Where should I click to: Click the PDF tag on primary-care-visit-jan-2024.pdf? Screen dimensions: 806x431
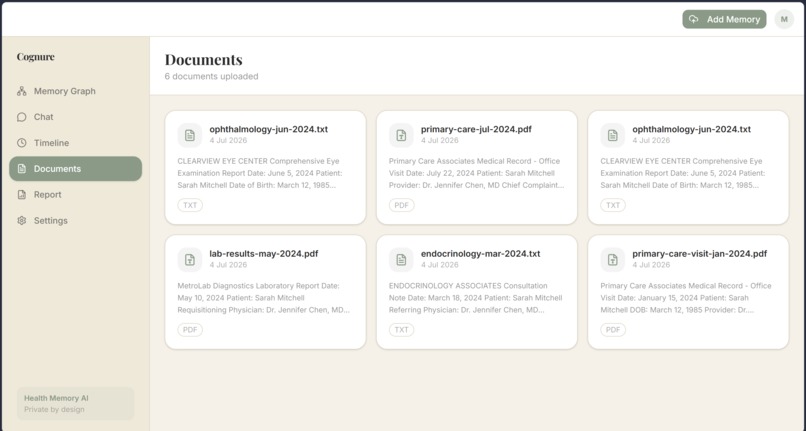(x=613, y=330)
